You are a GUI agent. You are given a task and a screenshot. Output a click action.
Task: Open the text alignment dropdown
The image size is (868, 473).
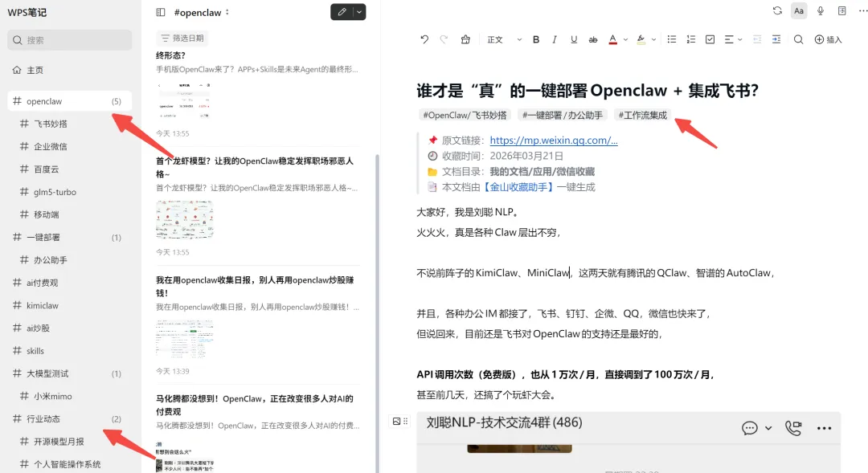coord(733,39)
